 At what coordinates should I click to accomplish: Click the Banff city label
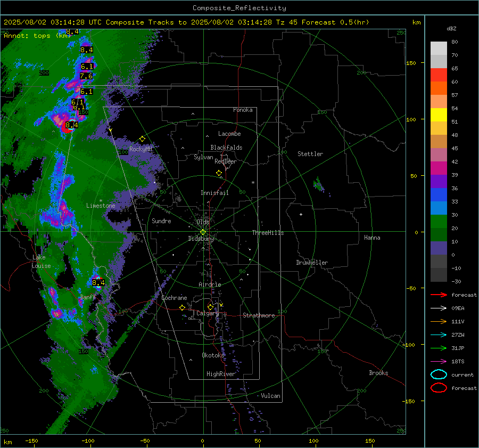[88, 297]
